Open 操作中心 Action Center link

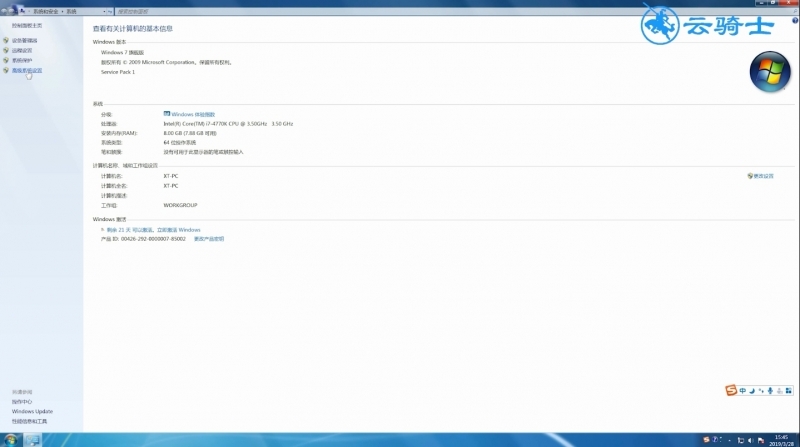22,402
